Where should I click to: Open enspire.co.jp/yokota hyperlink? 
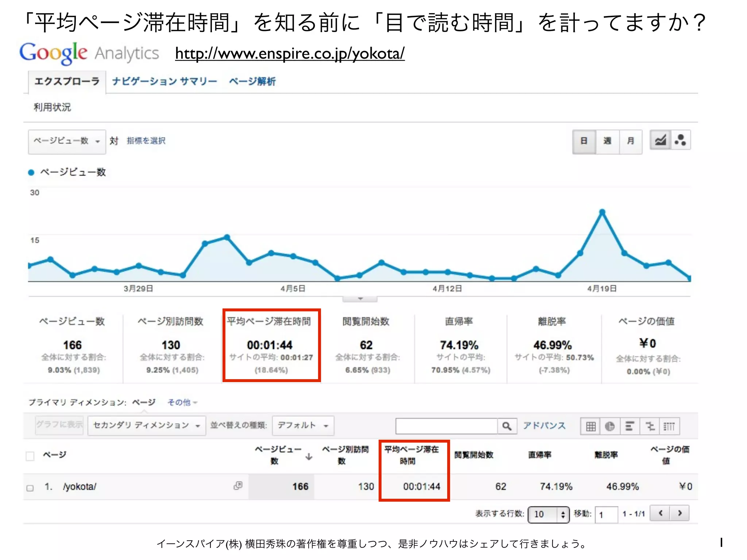pyautogui.click(x=290, y=54)
